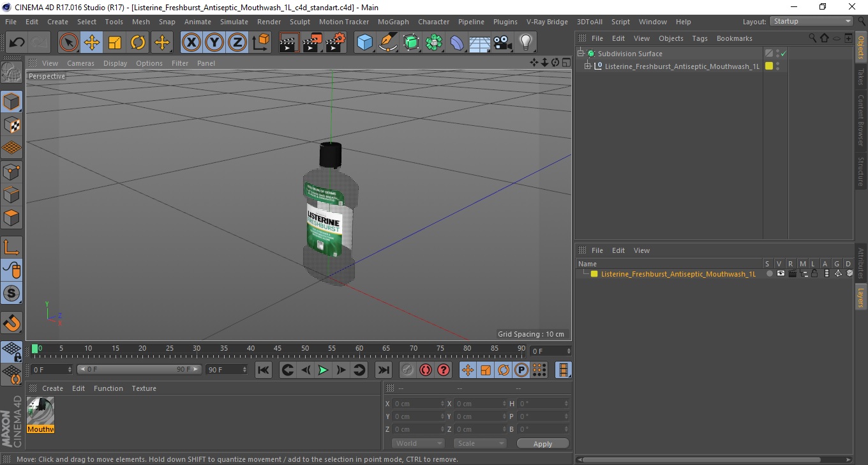
Task: Open the viewport Cameras menu
Action: [80, 63]
